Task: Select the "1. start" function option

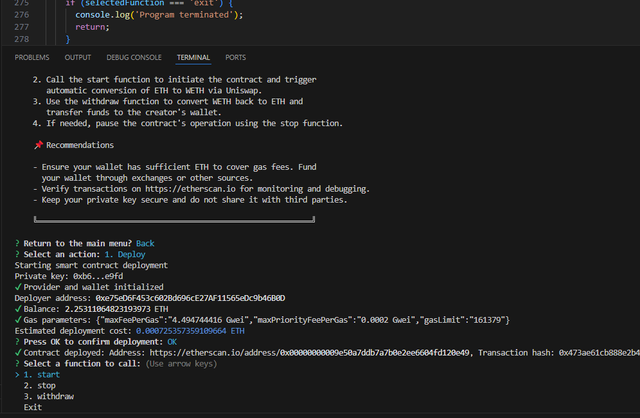Action: click(x=41, y=374)
